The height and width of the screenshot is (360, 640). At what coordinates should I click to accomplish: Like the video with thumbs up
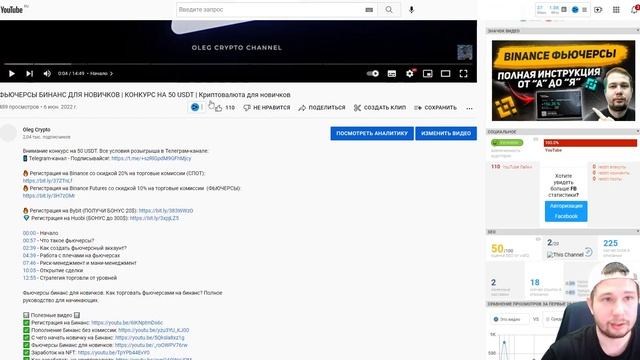[219, 108]
